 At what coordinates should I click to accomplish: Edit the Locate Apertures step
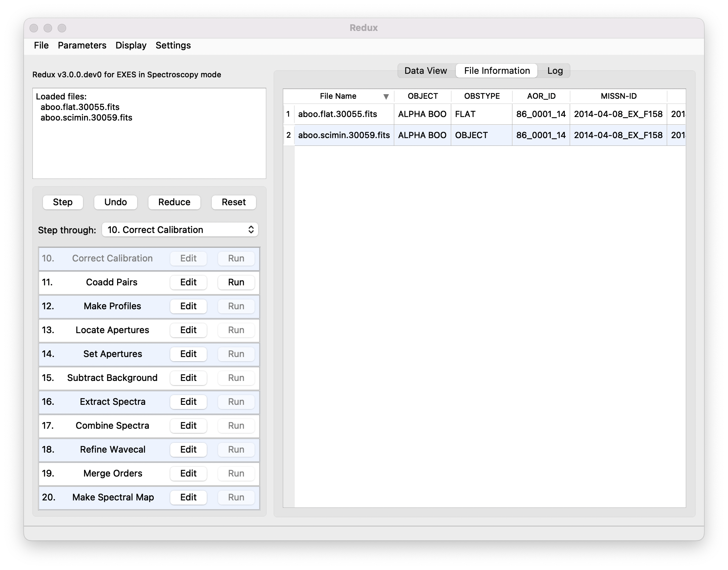[x=188, y=330]
